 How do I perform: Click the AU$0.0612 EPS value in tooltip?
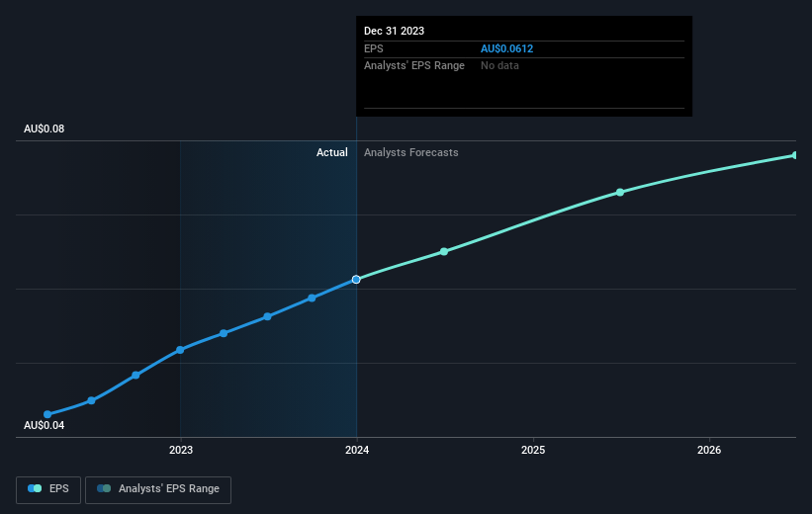[x=506, y=48]
